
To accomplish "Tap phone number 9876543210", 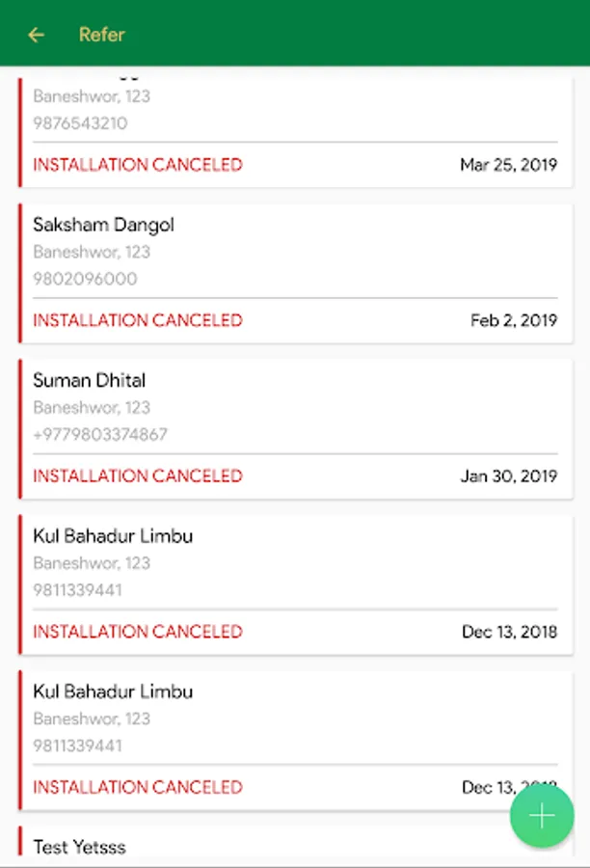I will [x=80, y=122].
